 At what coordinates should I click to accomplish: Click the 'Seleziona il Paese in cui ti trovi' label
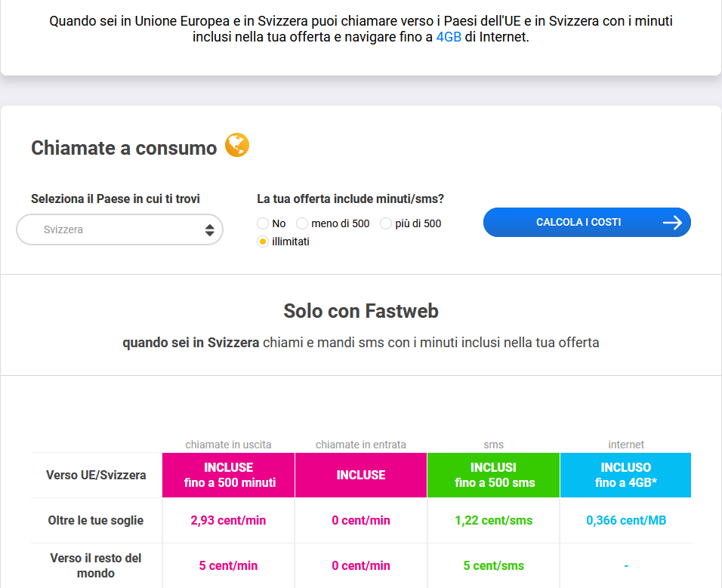point(115,199)
